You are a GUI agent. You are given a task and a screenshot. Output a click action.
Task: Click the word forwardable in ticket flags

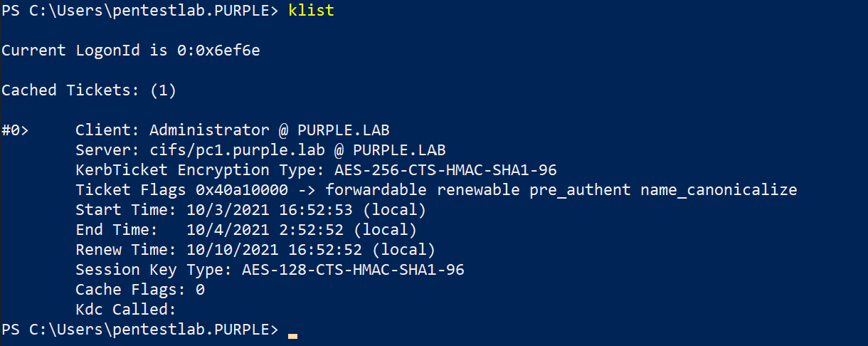[376, 190]
